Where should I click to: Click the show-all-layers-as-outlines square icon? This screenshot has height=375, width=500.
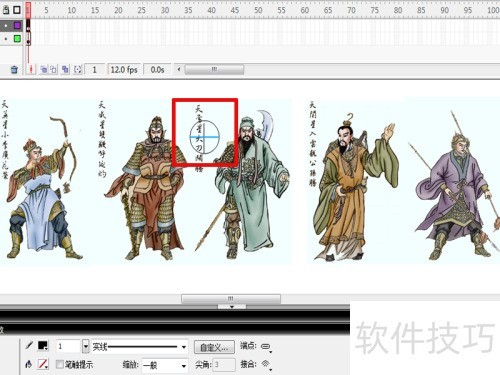click(x=17, y=10)
